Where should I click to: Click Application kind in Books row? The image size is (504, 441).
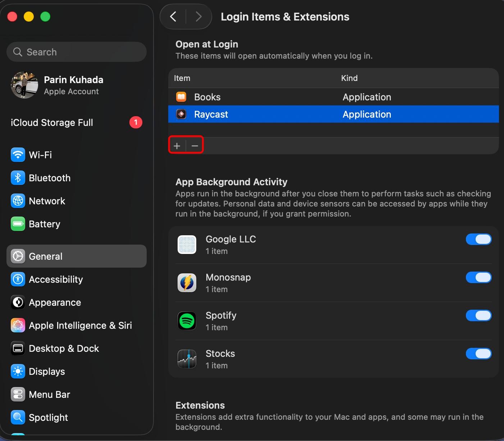(367, 97)
